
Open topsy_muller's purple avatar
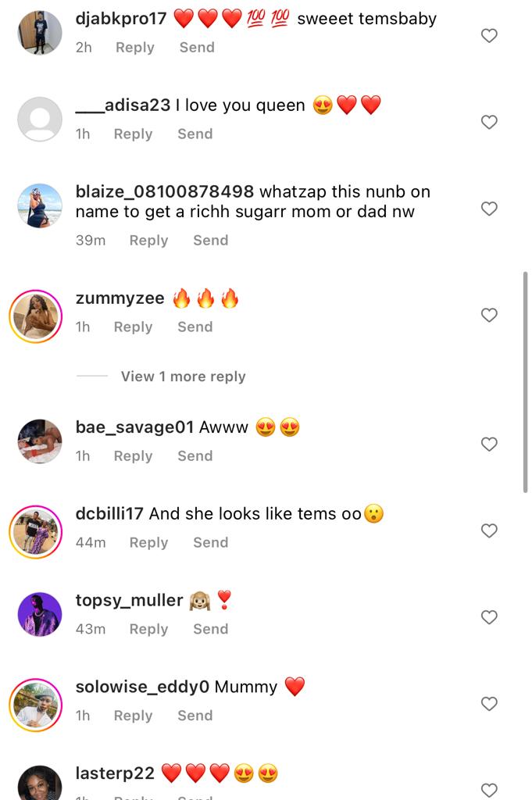tap(40, 614)
